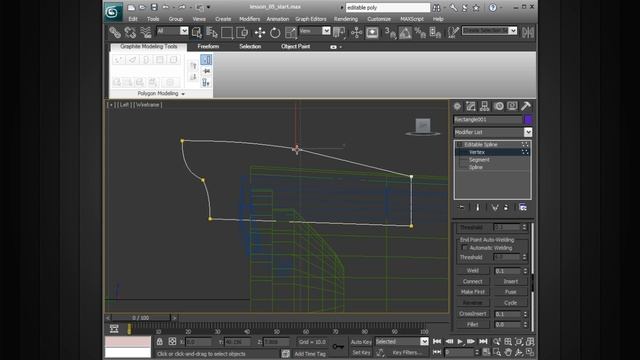
Task: Click the Fuse button
Action: point(511,292)
